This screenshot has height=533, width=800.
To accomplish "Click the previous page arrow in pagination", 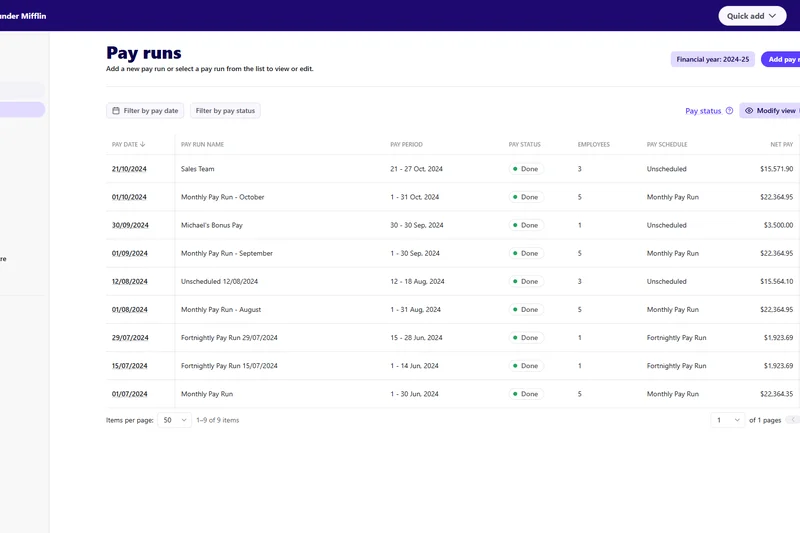I will (793, 420).
